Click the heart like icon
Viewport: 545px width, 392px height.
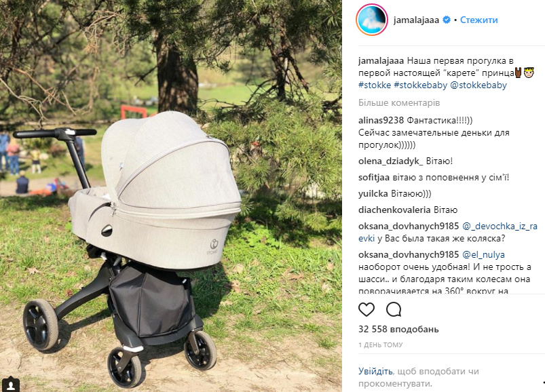point(367,309)
